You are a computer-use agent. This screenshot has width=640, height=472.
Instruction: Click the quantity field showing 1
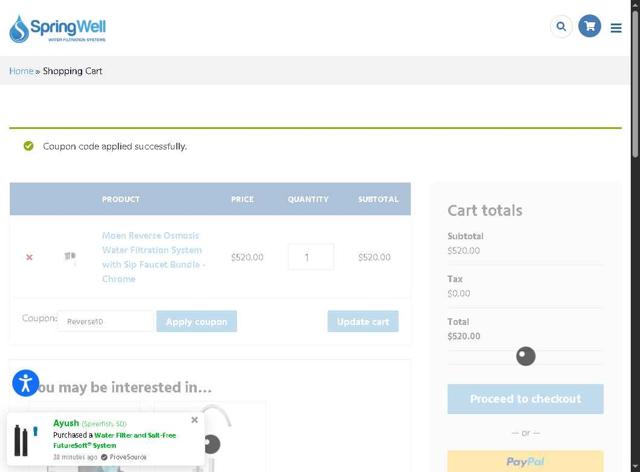[311, 257]
